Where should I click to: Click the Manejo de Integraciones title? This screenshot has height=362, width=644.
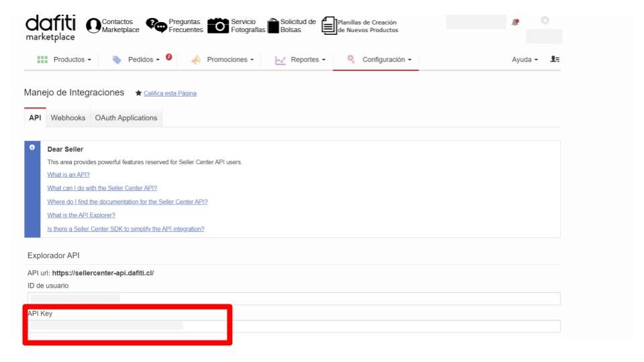pyautogui.click(x=74, y=93)
